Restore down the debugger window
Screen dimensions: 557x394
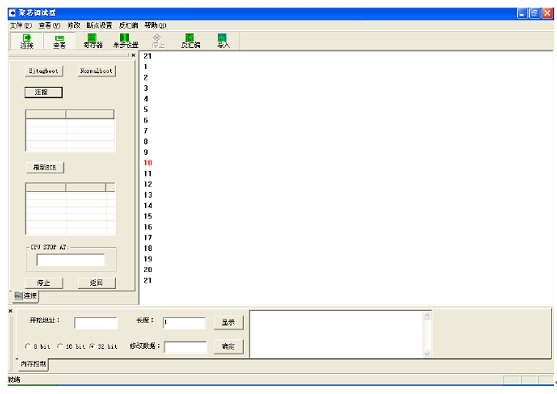pyautogui.click(x=535, y=14)
